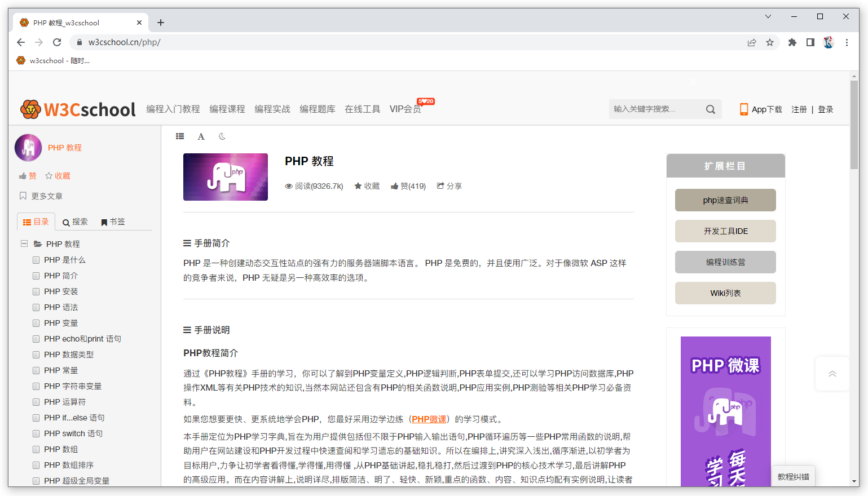Open the Chrome three-dot menu
Viewport: 868px width, 496px height.
(846, 42)
